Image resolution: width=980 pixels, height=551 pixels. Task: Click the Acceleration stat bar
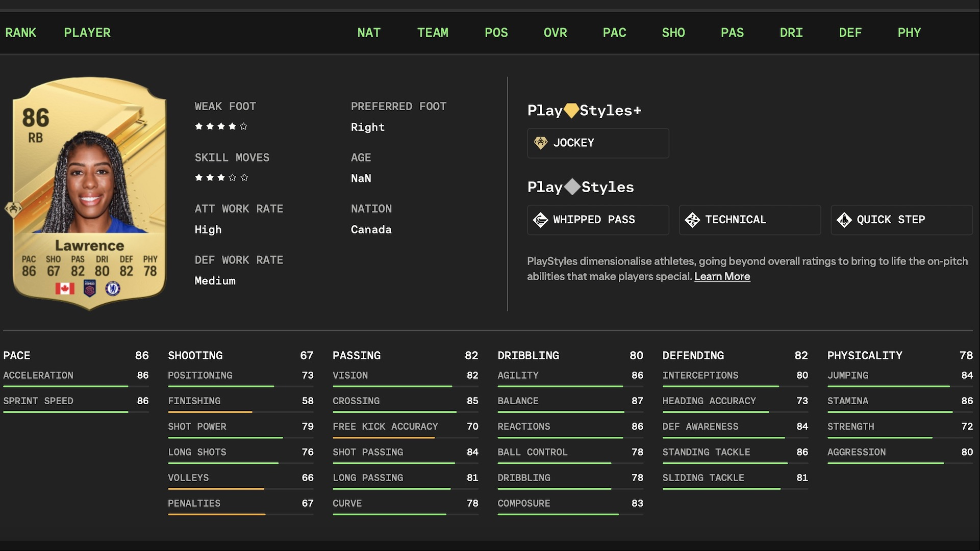pyautogui.click(x=76, y=386)
